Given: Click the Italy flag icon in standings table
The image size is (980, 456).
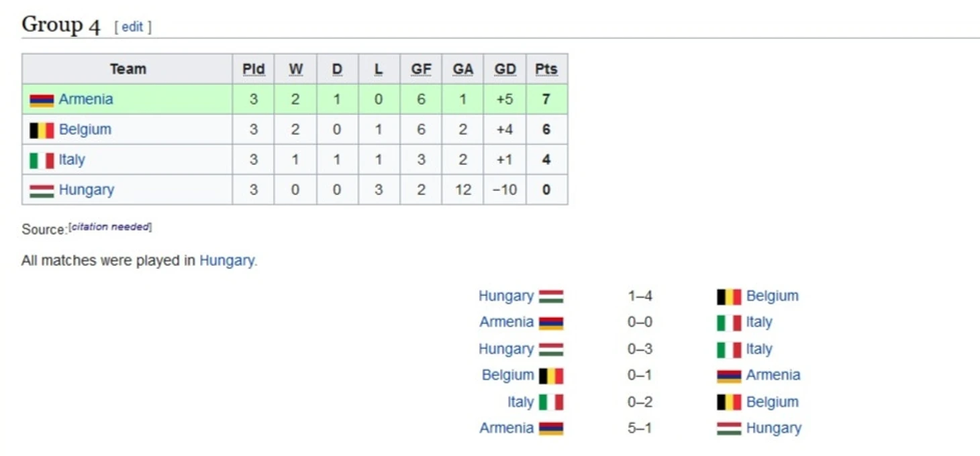Looking at the screenshot, I should pos(42,160).
